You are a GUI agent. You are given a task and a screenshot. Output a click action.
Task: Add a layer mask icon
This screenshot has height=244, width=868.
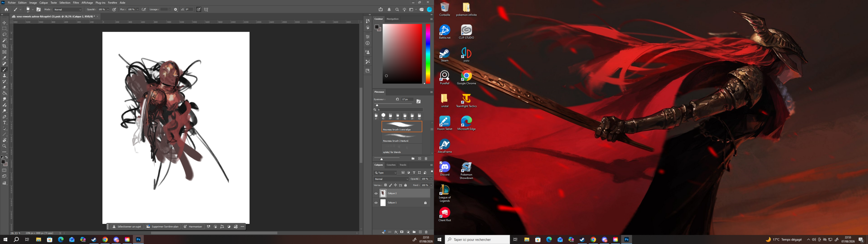pos(402,232)
